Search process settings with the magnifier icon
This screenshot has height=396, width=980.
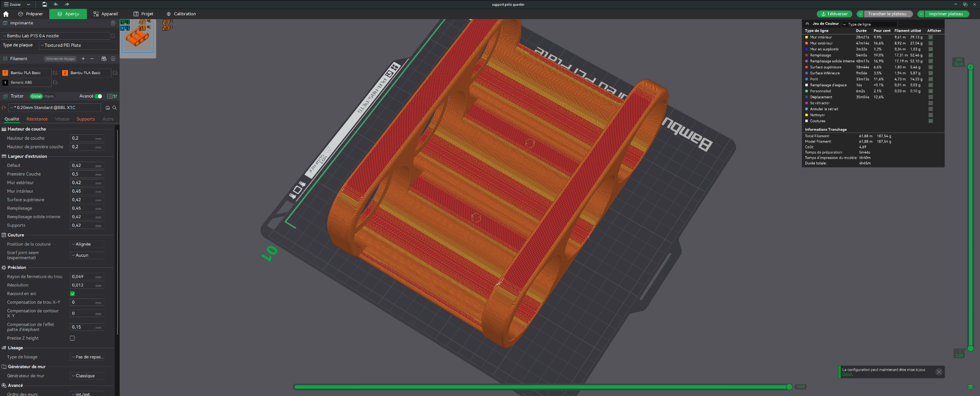pyautogui.click(x=114, y=108)
